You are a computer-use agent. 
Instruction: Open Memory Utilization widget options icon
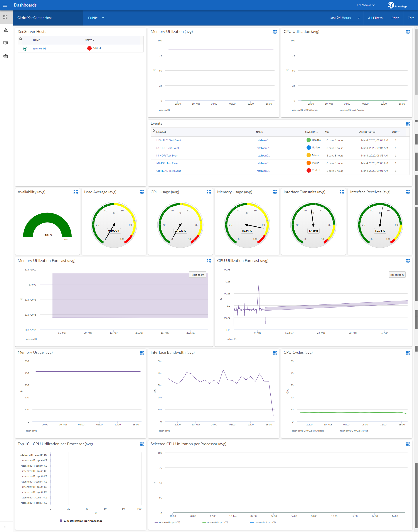coord(275,32)
